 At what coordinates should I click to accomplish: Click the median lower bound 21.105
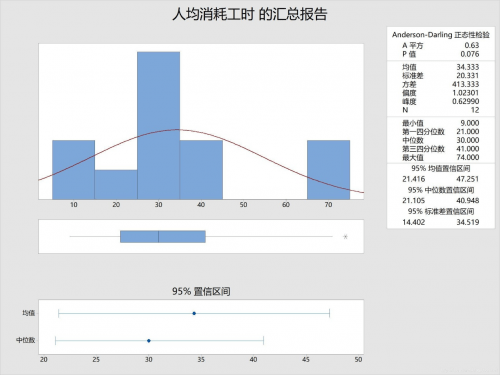coord(414,200)
